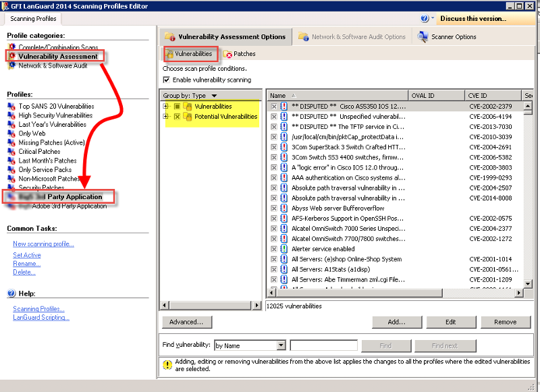Switch to Vulnerability Assessment Options tab
Viewport: 540px width, 392px height.
click(225, 36)
